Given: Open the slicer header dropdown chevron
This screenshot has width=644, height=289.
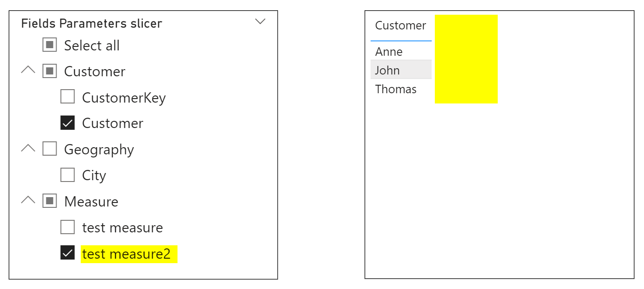Looking at the screenshot, I should 260,21.
